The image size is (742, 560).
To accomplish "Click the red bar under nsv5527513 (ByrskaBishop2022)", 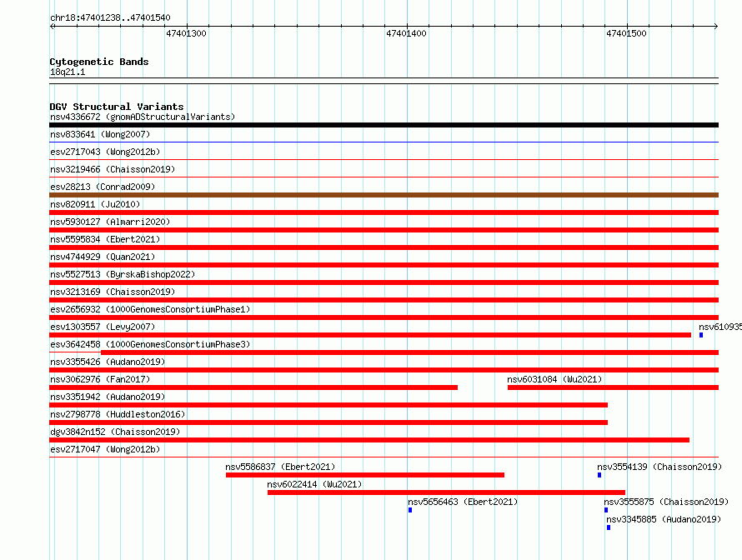I will click(384, 282).
